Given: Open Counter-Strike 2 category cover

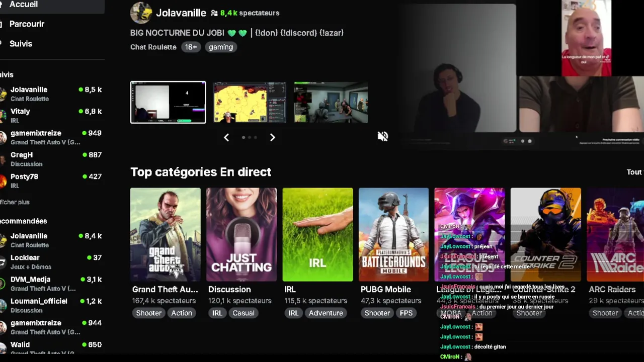Looking at the screenshot, I should point(546,234).
